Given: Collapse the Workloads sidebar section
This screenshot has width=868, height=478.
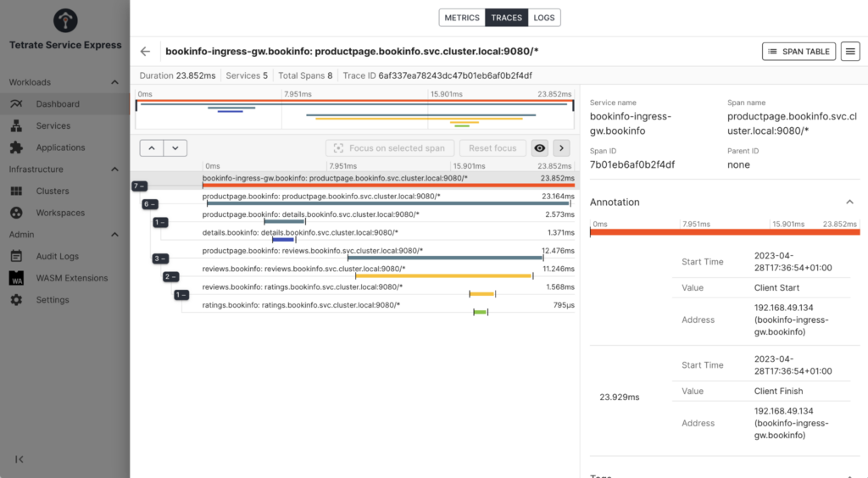Looking at the screenshot, I should pyautogui.click(x=114, y=82).
